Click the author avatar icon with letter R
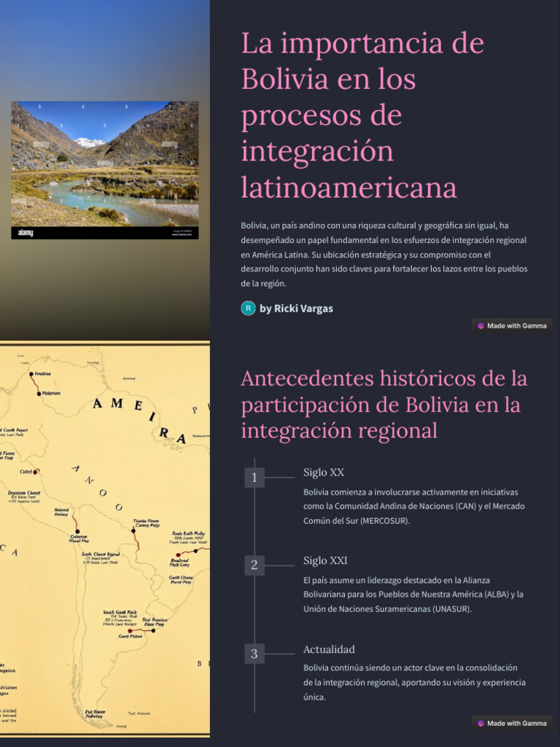Screen dimensions: 560x747 point(248,309)
